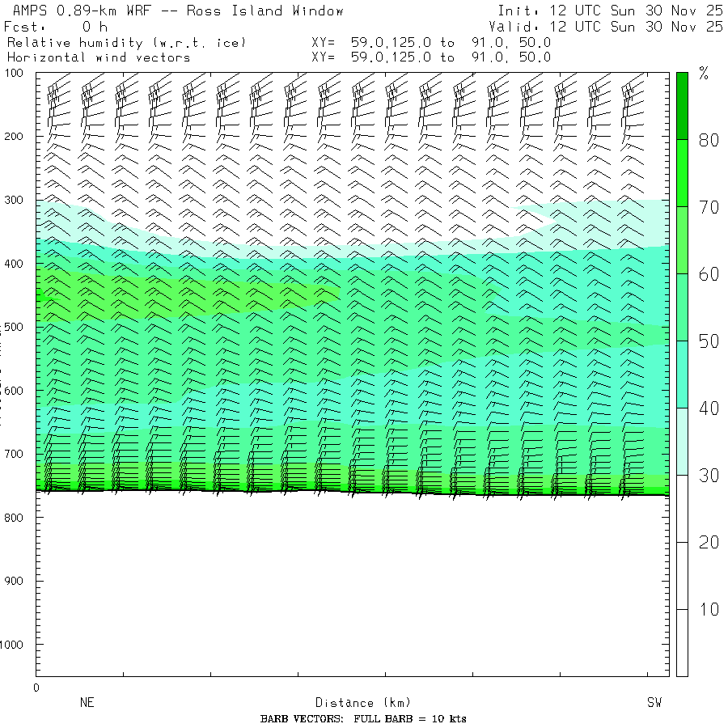Click the 'BARB VECTORS: FULL BARB = 10 kts' caption
The image size is (728, 728).
click(363, 719)
